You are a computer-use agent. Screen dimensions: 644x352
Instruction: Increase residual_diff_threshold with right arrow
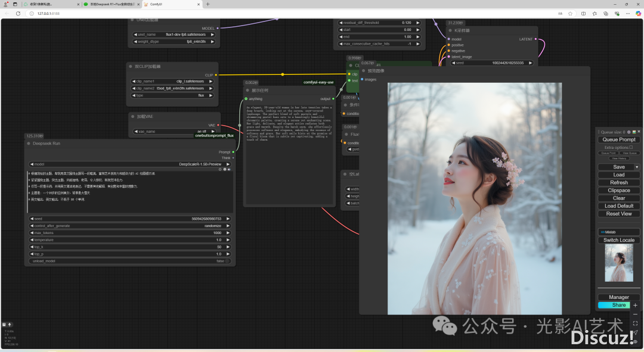click(x=417, y=23)
